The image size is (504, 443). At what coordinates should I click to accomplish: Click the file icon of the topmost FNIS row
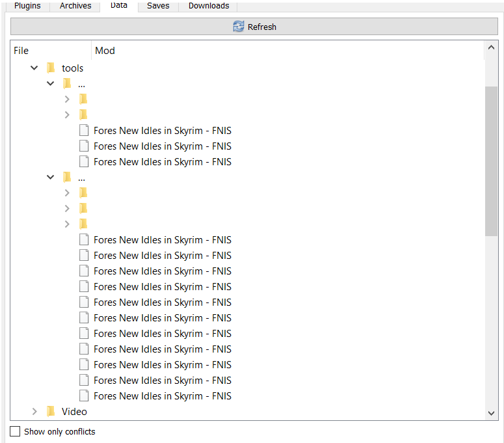84,130
